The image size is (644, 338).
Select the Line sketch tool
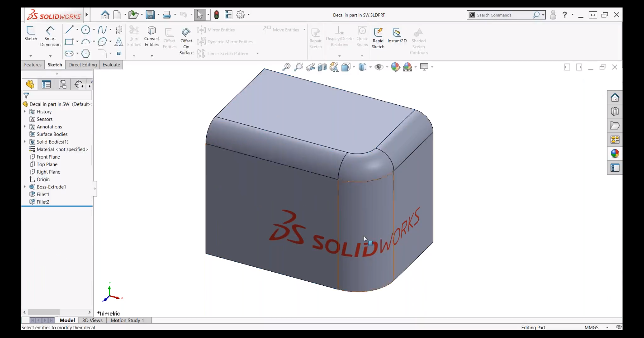coord(69,30)
